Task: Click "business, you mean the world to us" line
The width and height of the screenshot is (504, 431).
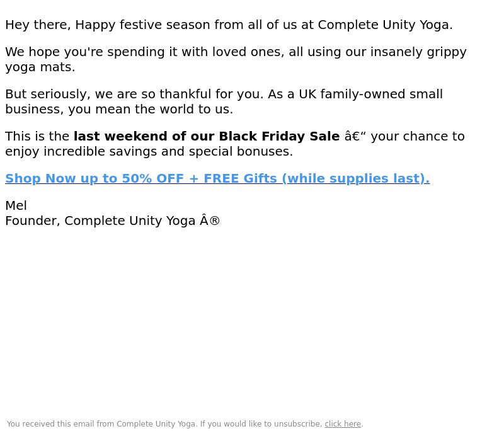Action: [x=119, y=109]
